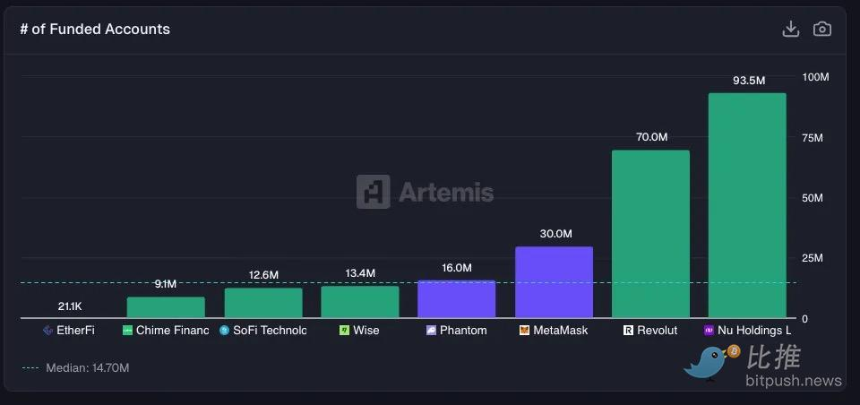The height and width of the screenshot is (405, 860).
Task: Click the purple MetaMask bar
Action: (x=554, y=282)
